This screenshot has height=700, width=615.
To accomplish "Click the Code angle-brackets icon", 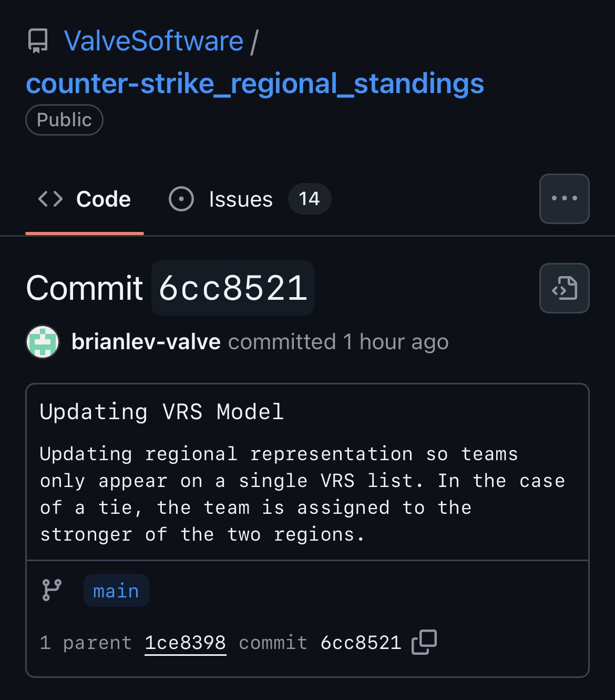I will pos(50,199).
